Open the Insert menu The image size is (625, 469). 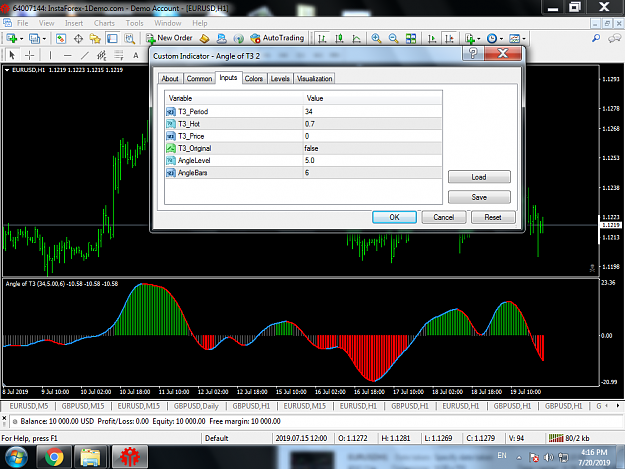[74, 23]
